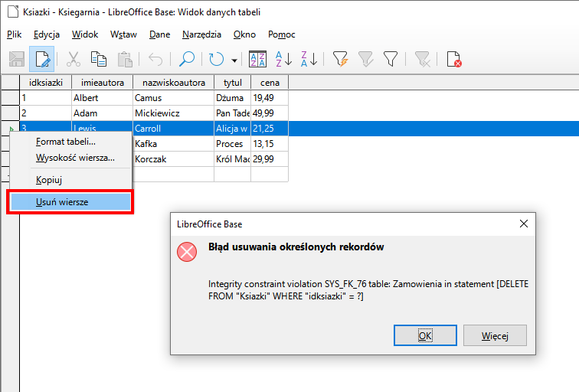Close the LibreOffice Base error dialog
The width and height of the screenshot is (579, 392).
pos(524,224)
